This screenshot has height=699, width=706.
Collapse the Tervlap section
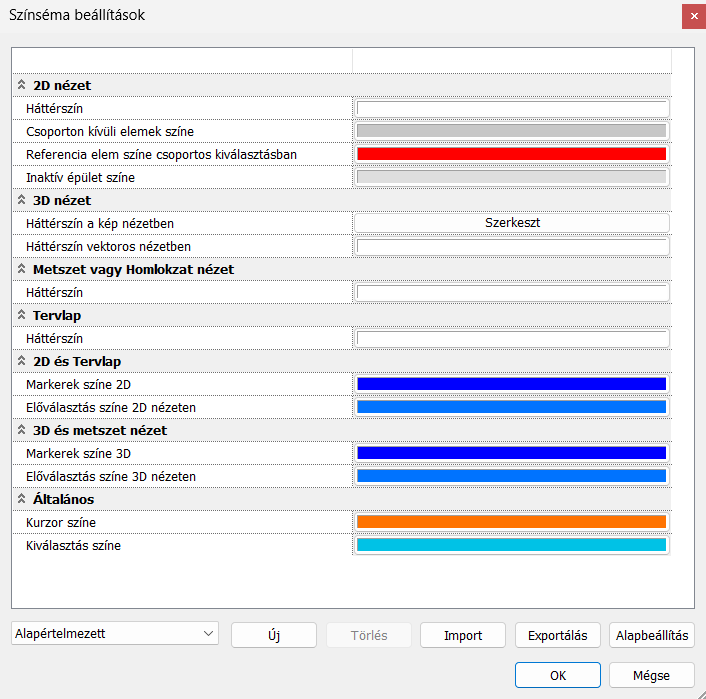pyautogui.click(x=21, y=315)
